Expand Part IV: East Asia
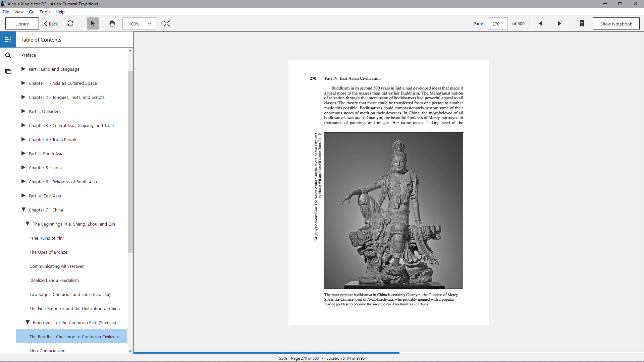Screen dimensions: 644x362 point(23,196)
